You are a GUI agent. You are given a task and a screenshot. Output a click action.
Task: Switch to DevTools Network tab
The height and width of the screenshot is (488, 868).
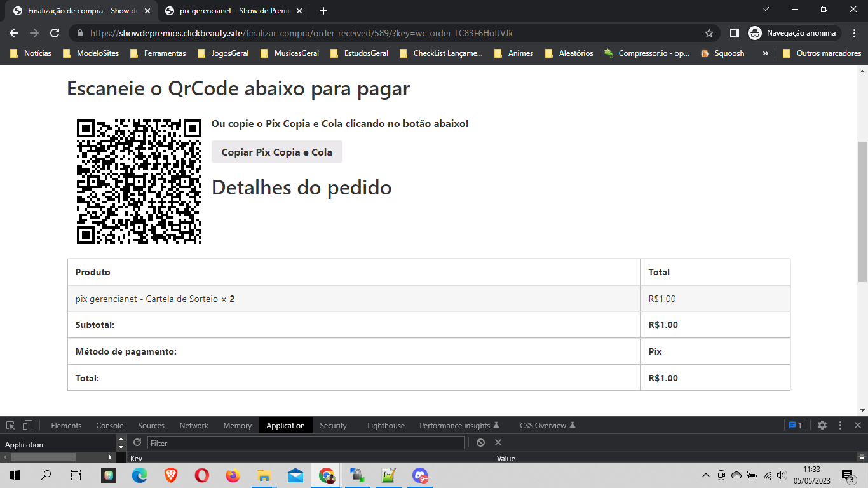pyautogui.click(x=194, y=426)
